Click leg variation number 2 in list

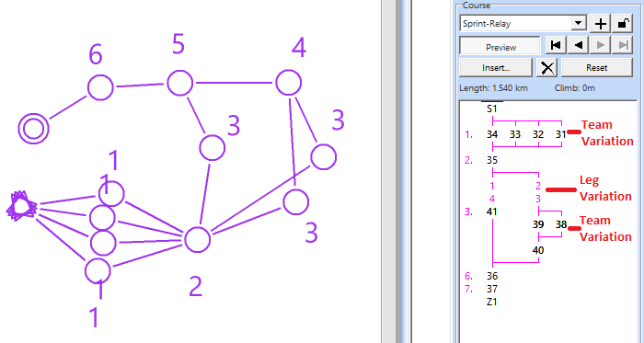pos(538,186)
